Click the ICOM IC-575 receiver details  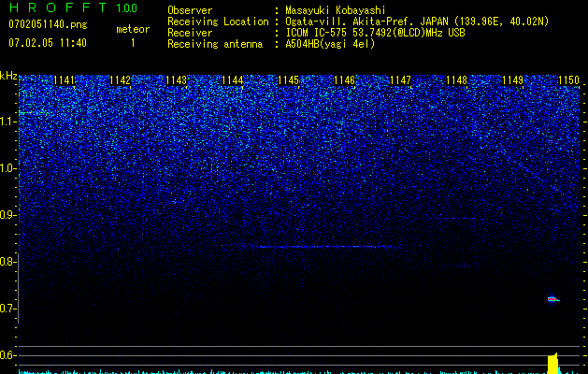tap(376, 33)
